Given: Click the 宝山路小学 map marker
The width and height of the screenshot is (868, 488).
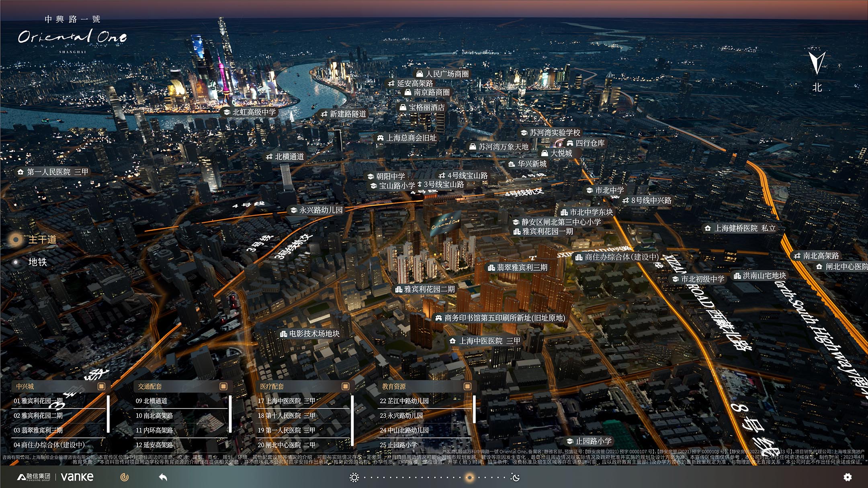Looking at the screenshot, I should point(393,186).
